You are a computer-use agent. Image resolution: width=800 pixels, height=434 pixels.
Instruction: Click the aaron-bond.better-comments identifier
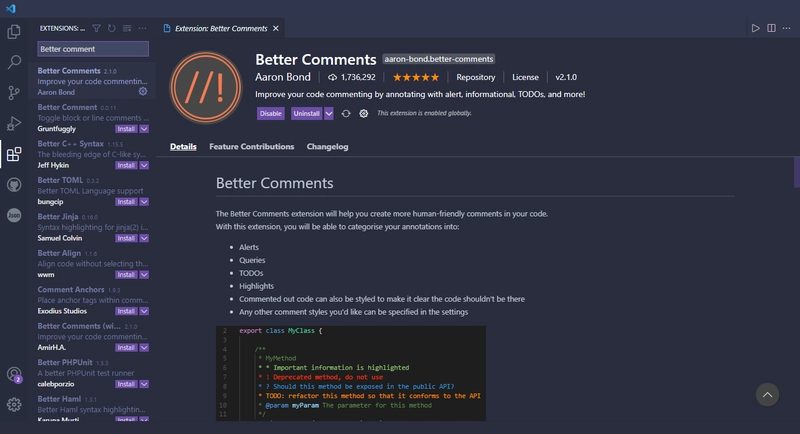click(439, 59)
